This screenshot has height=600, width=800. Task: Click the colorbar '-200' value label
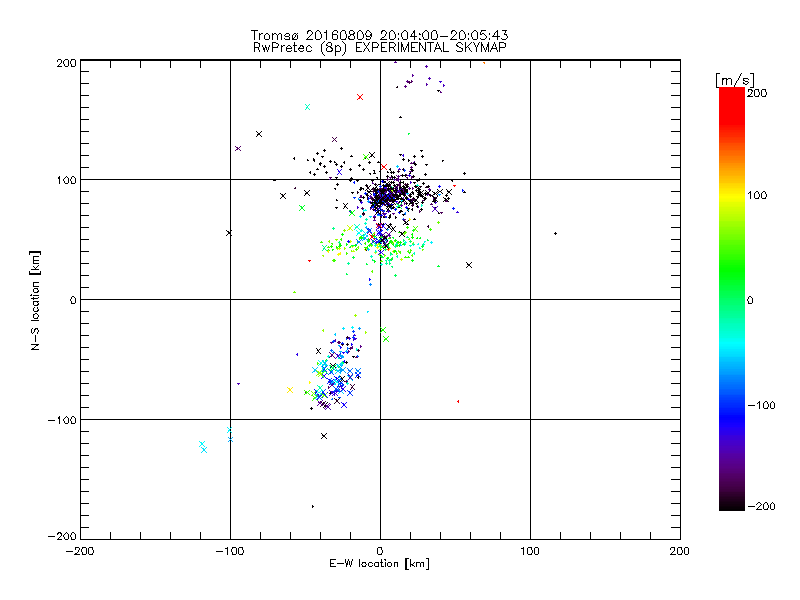point(761,506)
